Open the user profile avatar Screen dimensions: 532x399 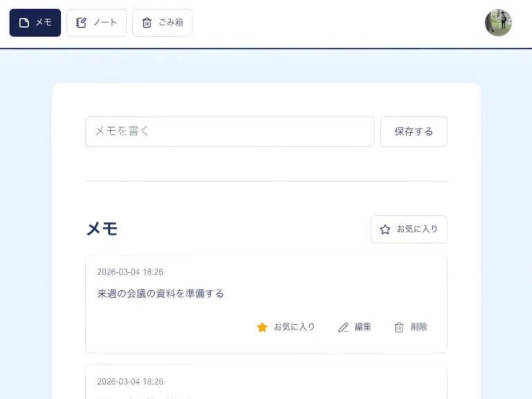coord(498,23)
